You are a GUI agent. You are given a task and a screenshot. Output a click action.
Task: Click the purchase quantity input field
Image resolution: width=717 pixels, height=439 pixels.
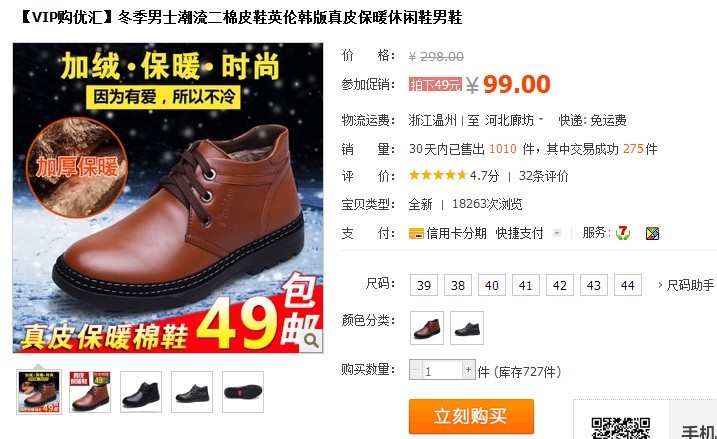point(442,370)
